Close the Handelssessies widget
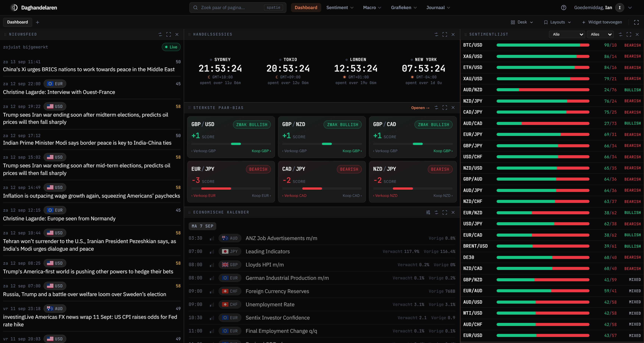This screenshot has width=644, height=343. [453, 34]
